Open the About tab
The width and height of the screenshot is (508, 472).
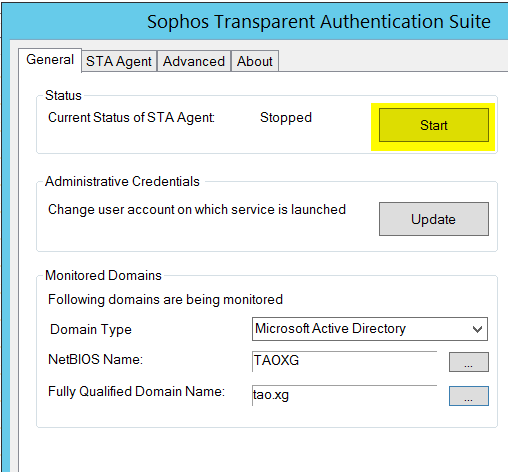pos(255,61)
